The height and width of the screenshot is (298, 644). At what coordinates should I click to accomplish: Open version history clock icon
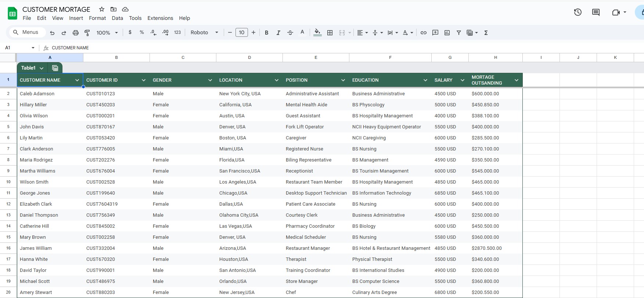coord(578,13)
